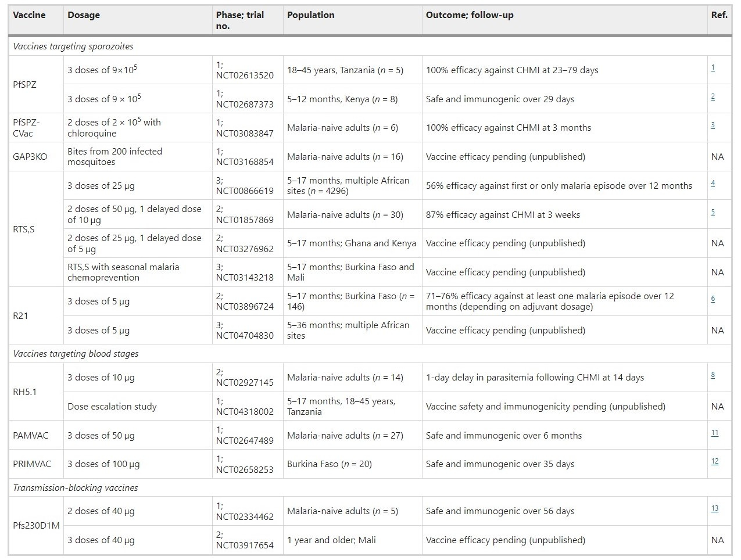The image size is (741, 560).
Task: Open reference 4 for RTS,S phase 3 trial
Action: click(x=713, y=183)
